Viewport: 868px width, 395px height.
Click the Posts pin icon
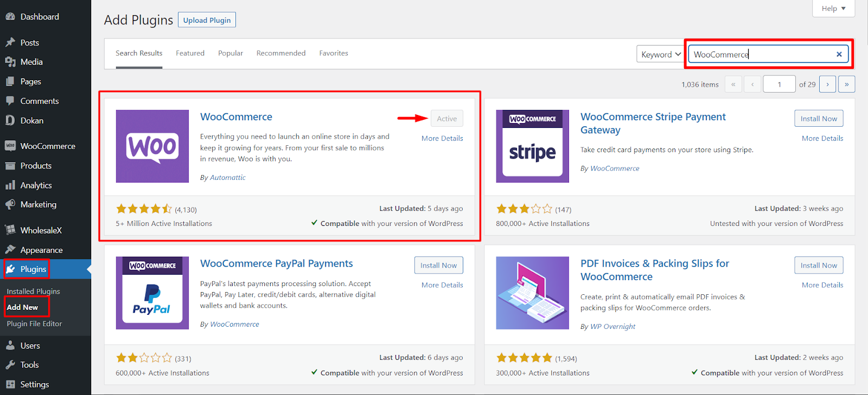(10, 42)
